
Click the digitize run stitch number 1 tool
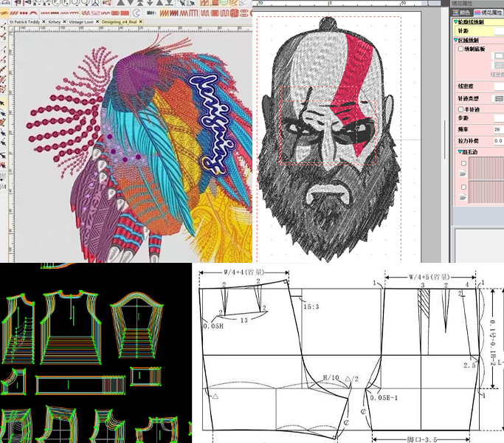pyautogui.click(x=3, y=26)
